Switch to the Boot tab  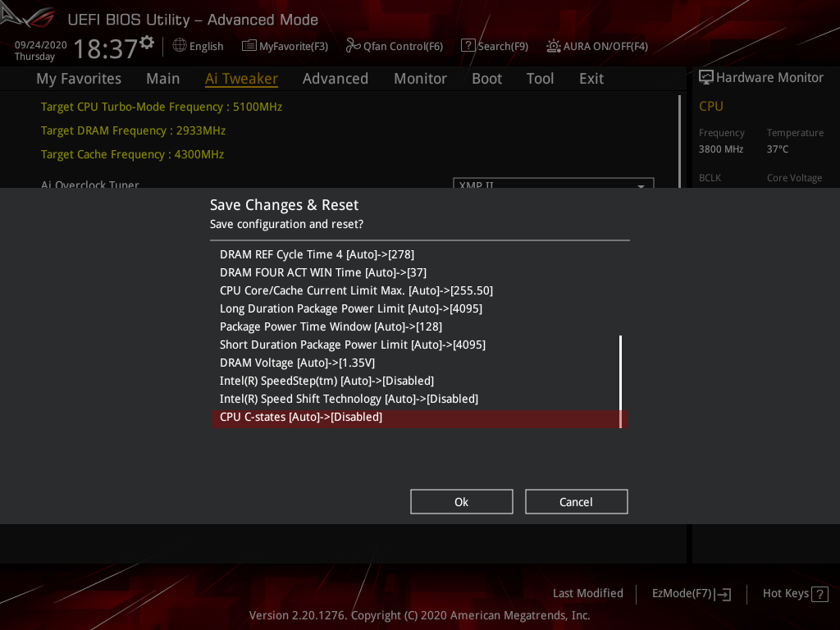[487, 79]
